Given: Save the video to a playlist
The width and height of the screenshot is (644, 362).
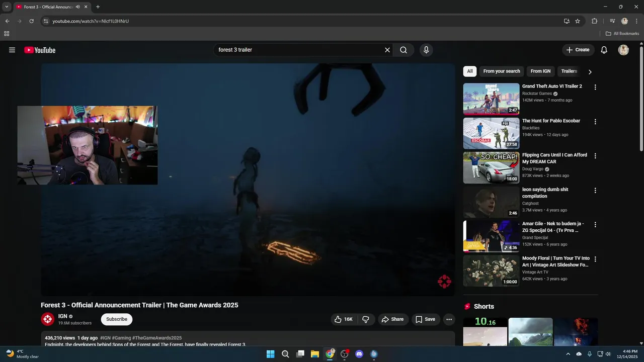Looking at the screenshot, I should 426,319.
